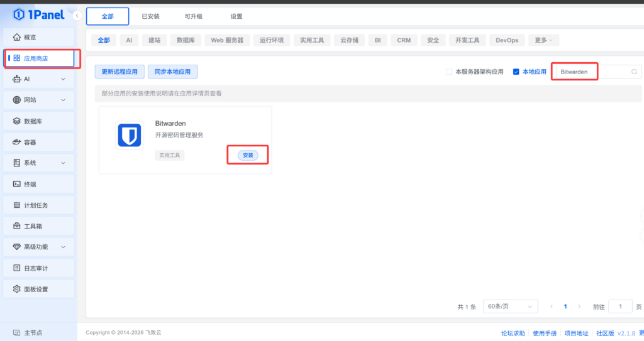Screen dimensions: 644x341
Task: Click the server icon beside 系统
Action: [x=16, y=163]
